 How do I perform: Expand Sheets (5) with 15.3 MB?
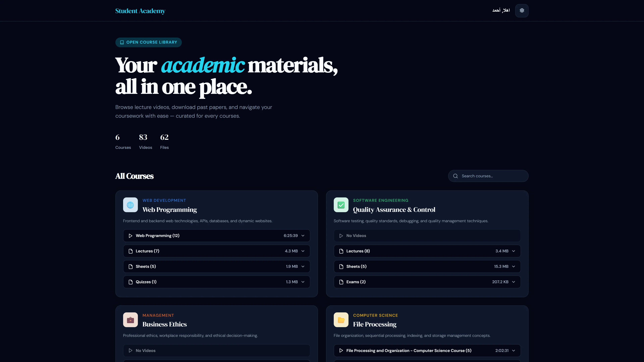[427, 266]
